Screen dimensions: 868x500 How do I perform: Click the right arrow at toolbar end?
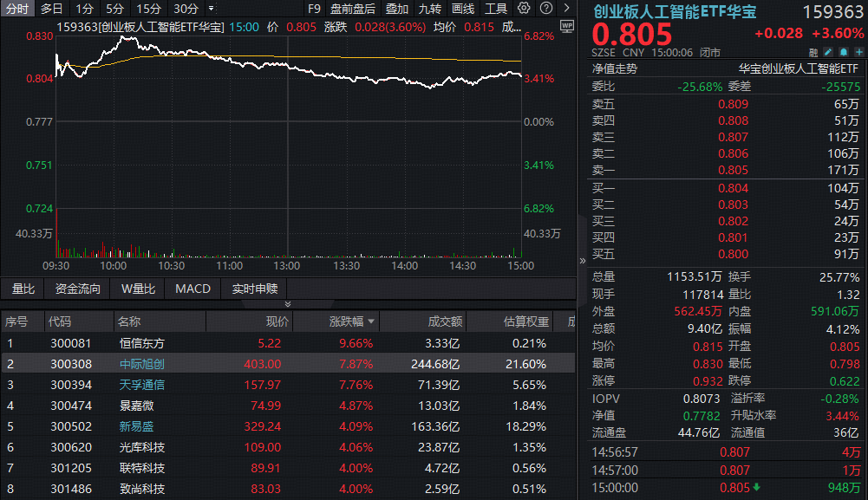pos(565,9)
